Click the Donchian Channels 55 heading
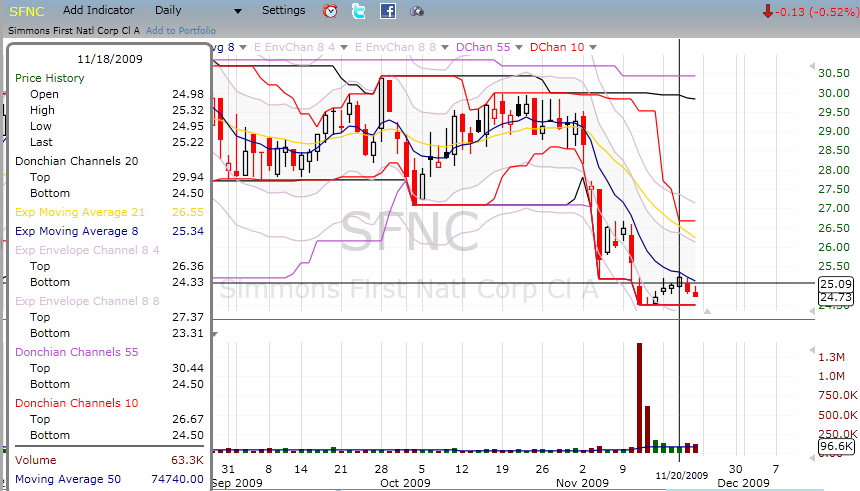Screen dimensions: 860x491 pyautogui.click(x=77, y=352)
